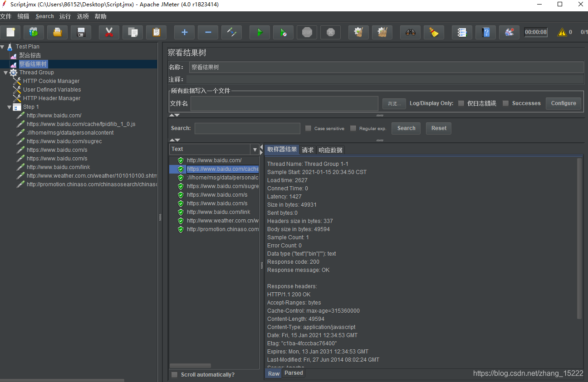Switch to the 请求 tab
588x382 pixels.
(x=308, y=150)
